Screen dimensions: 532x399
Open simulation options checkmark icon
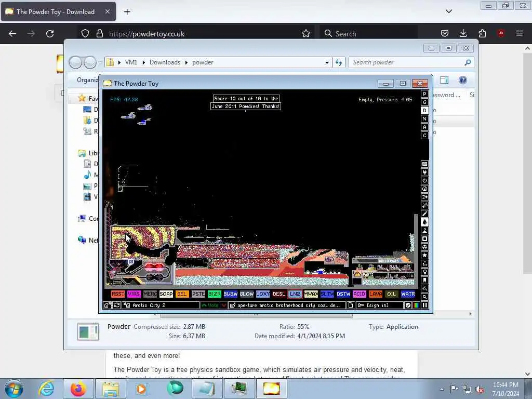(408, 305)
